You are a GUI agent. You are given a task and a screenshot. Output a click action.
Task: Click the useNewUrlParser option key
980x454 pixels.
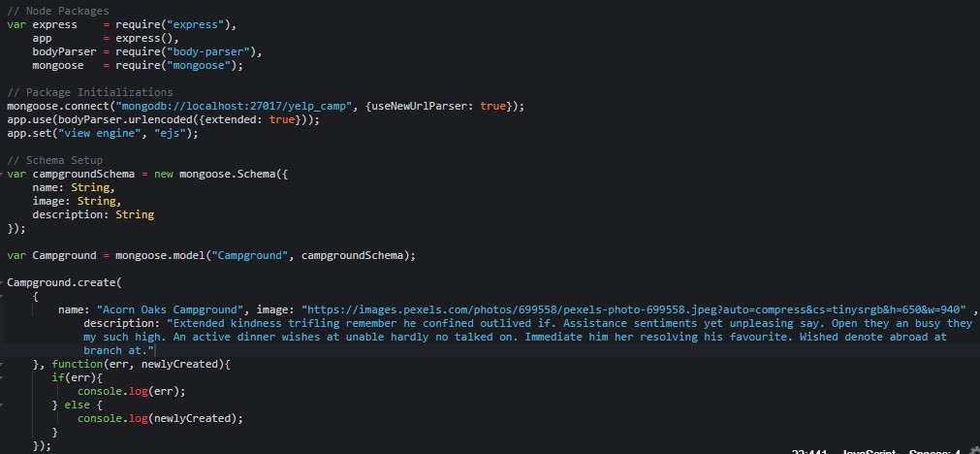(x=422, y=107)
